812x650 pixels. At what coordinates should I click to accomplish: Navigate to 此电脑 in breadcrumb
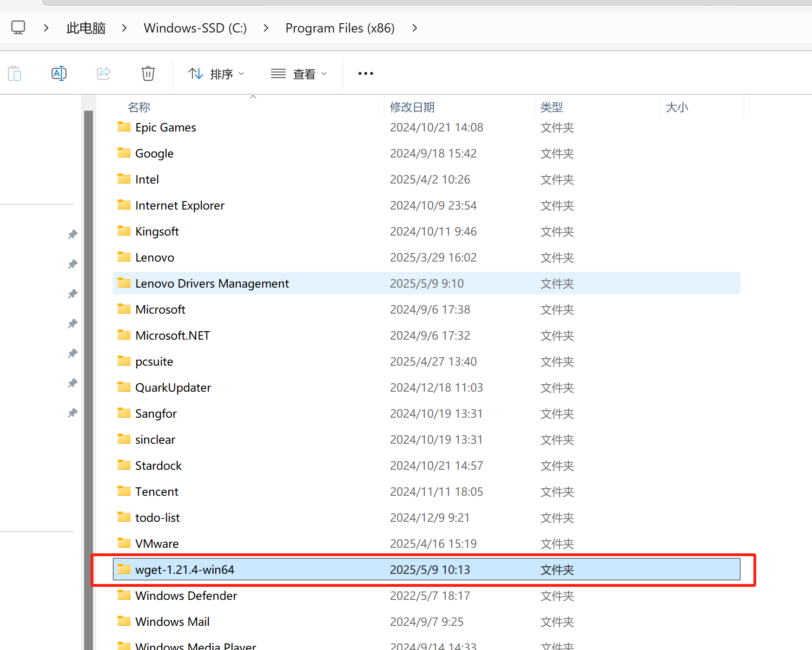coord(86,28)
